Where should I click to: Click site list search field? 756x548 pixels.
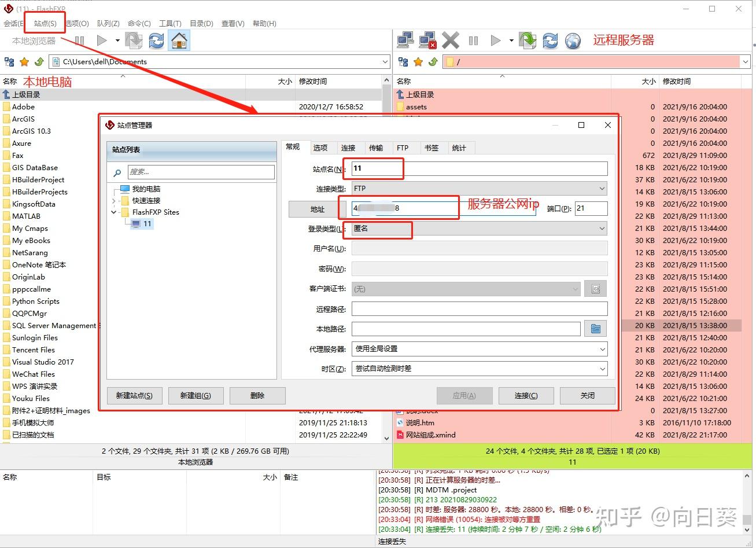[200, 172]
